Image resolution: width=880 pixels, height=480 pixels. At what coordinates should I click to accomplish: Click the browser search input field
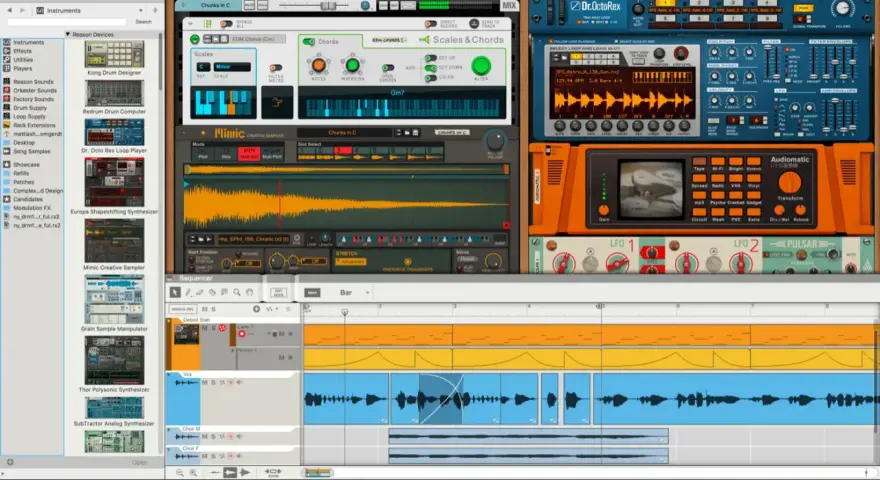pos(67,22)
